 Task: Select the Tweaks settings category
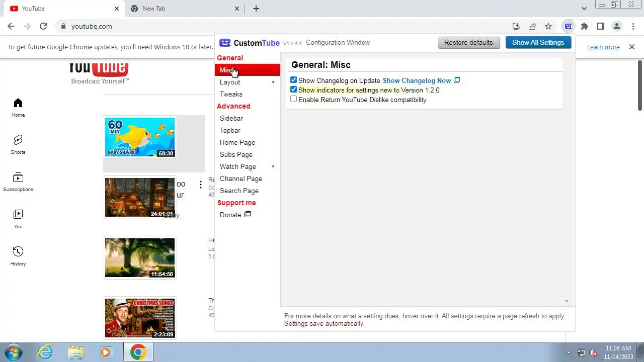tap(247, 94)
